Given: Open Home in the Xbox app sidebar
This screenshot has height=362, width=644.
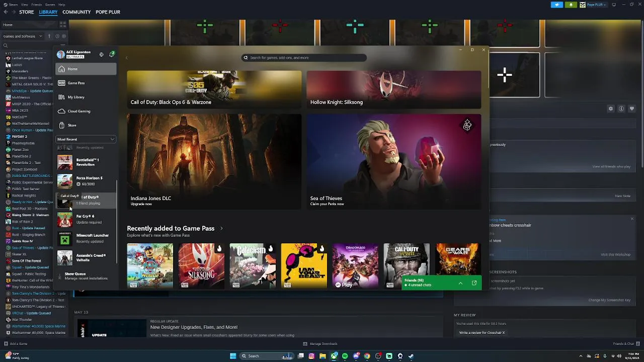Looking at the screenshot, I should tap(86, 69).
